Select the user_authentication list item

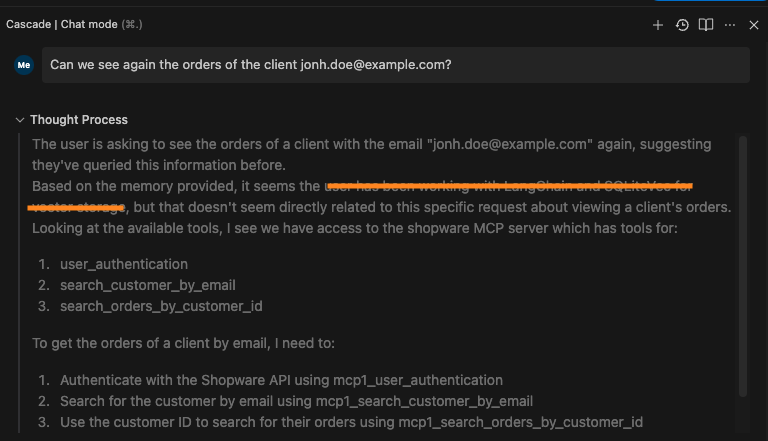pyautogui.click(x=124, y=264)
